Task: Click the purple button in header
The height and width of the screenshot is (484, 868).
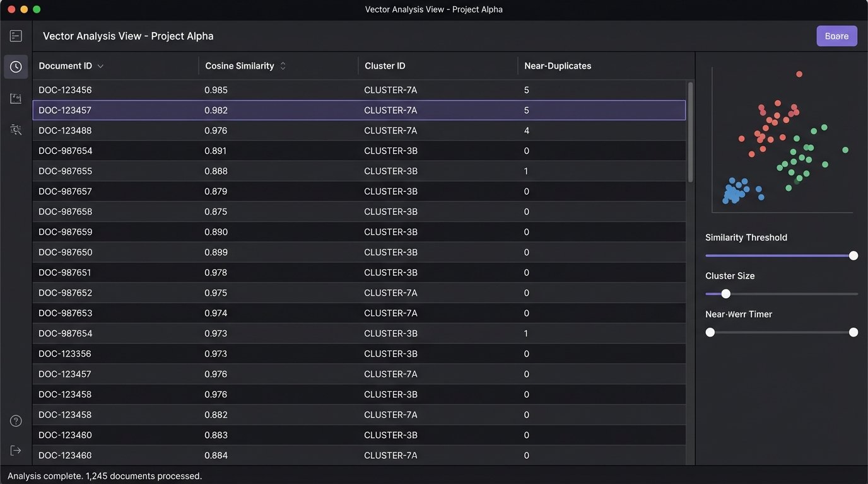Action: click(x=836, y=36)
